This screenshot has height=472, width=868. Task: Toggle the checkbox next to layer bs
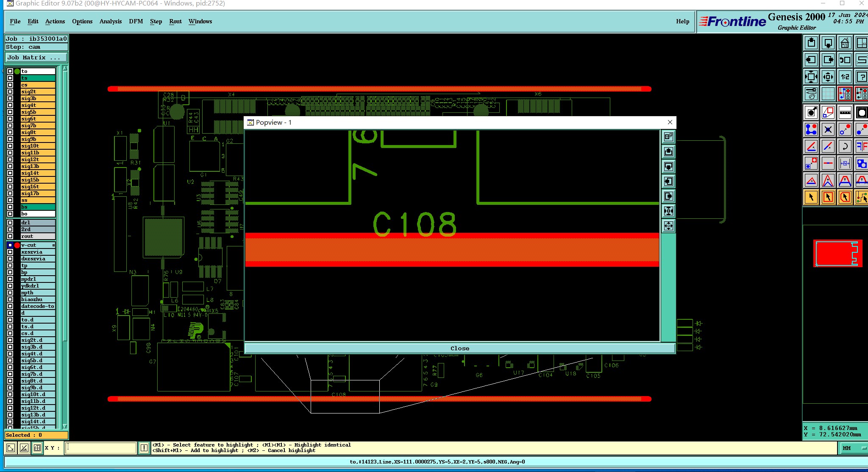point(10,207)
